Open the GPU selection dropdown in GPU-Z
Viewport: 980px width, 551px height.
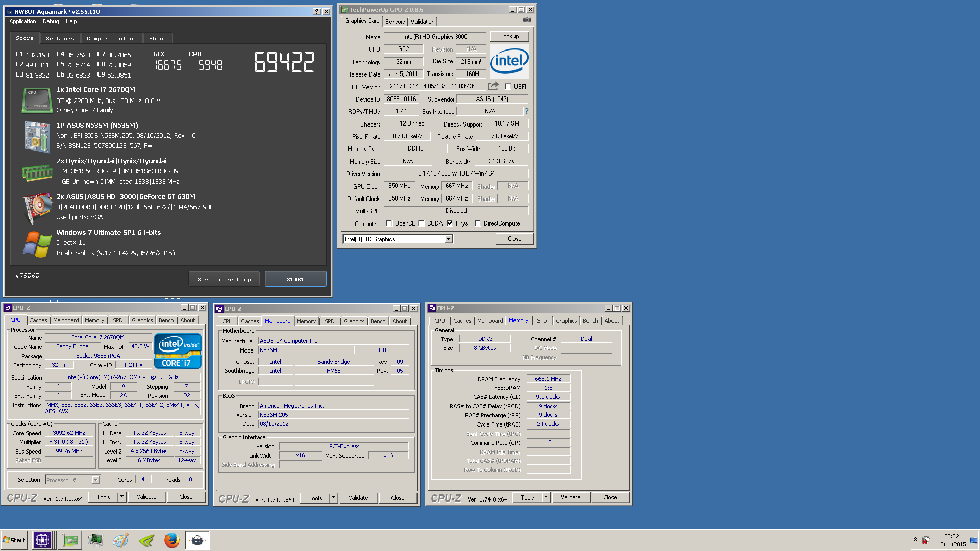tap(448, 239)
